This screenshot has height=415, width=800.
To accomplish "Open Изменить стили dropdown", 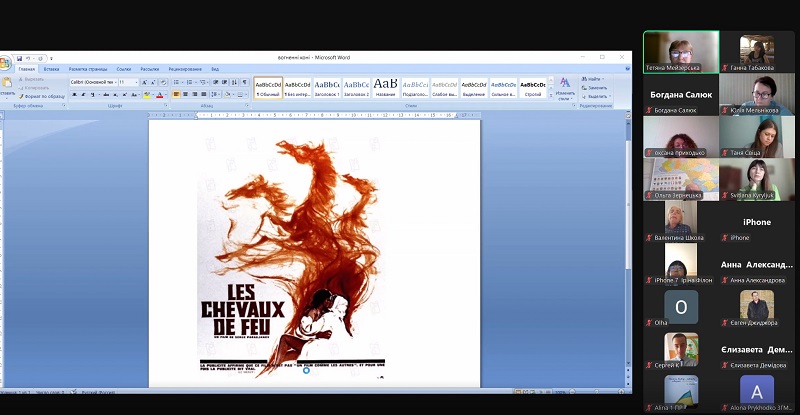I will pos(565,89).
